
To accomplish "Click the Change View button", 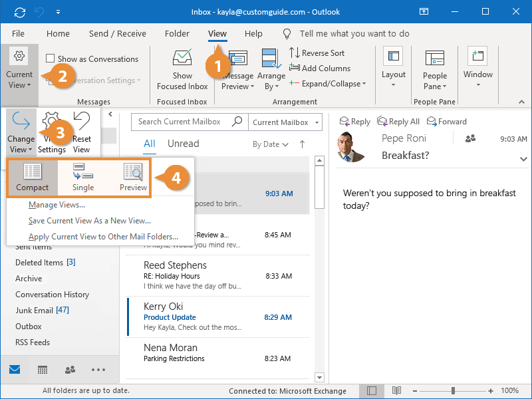I will click(21, 132).
